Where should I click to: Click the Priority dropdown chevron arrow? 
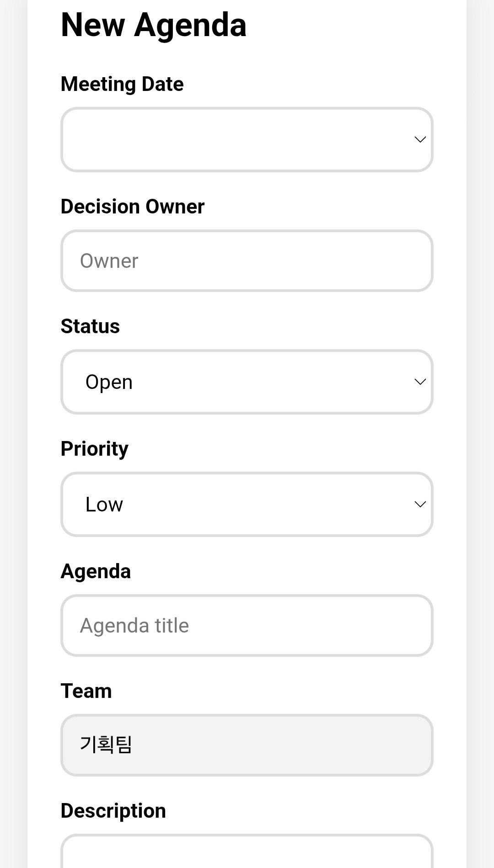tap(420, 504)
